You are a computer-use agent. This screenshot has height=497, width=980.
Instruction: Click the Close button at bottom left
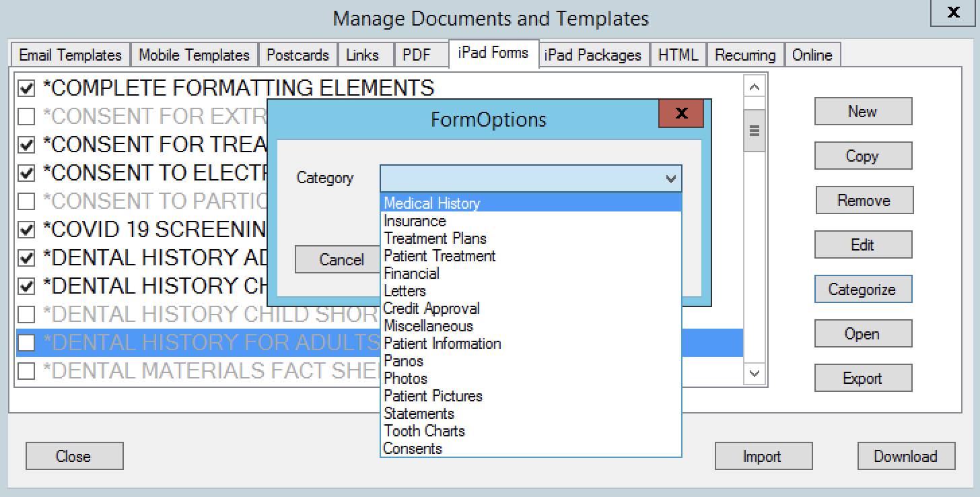point(74,457)
